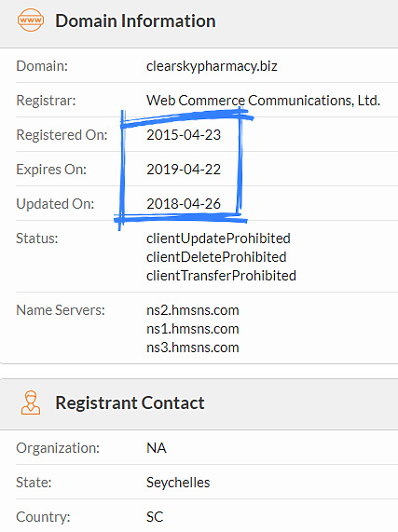Image resolution: width=398 pixels, height=532 pixels.
Task: Click the Domain Information heading
Action: 135,21
